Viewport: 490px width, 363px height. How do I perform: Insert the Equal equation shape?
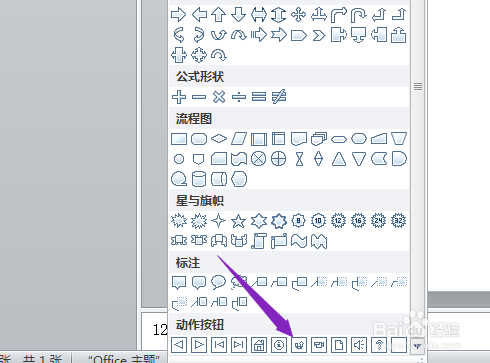[x=259, y=97]
